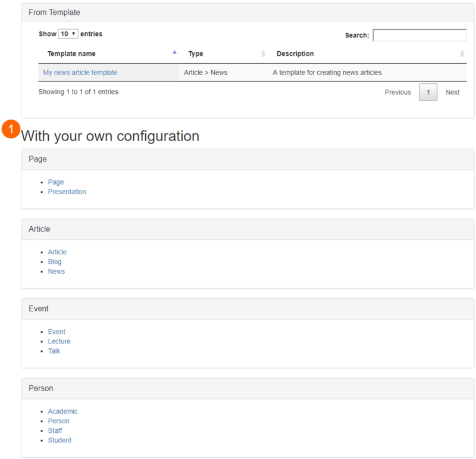This screenshot has height=459, width=476.
Task: Go to Previous page of entries
Action: coord(397,92)
